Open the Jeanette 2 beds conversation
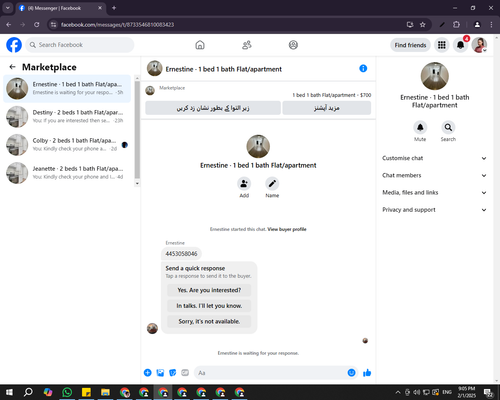Image resolution: width=500 pixels, height=400 pixels. tap(67, 173)
